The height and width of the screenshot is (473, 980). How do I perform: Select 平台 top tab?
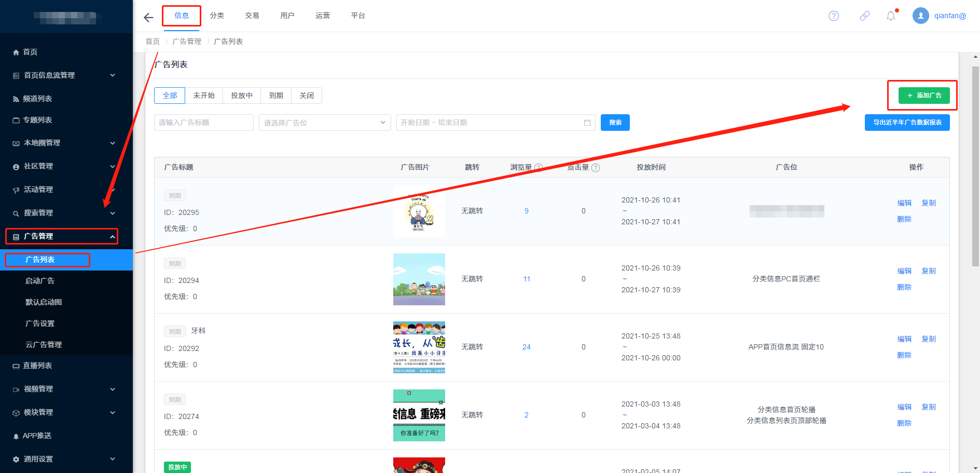(x=358, y=16)
